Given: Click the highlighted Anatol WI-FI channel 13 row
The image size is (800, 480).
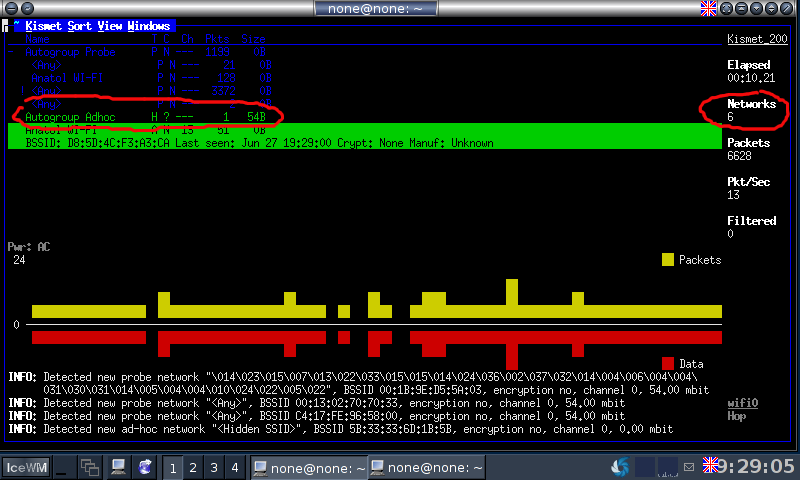Looking at the screenshot, I should pos(365,130).
